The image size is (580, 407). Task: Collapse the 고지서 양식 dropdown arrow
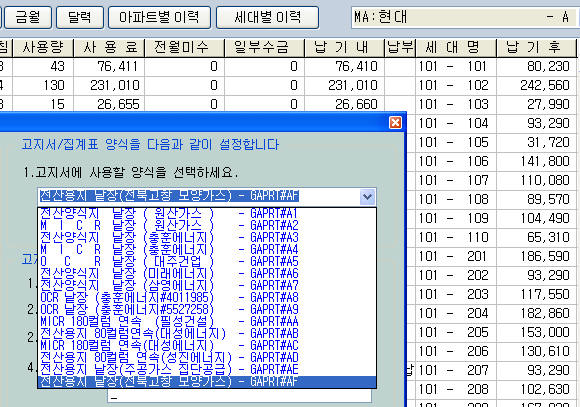coord(367,196)
